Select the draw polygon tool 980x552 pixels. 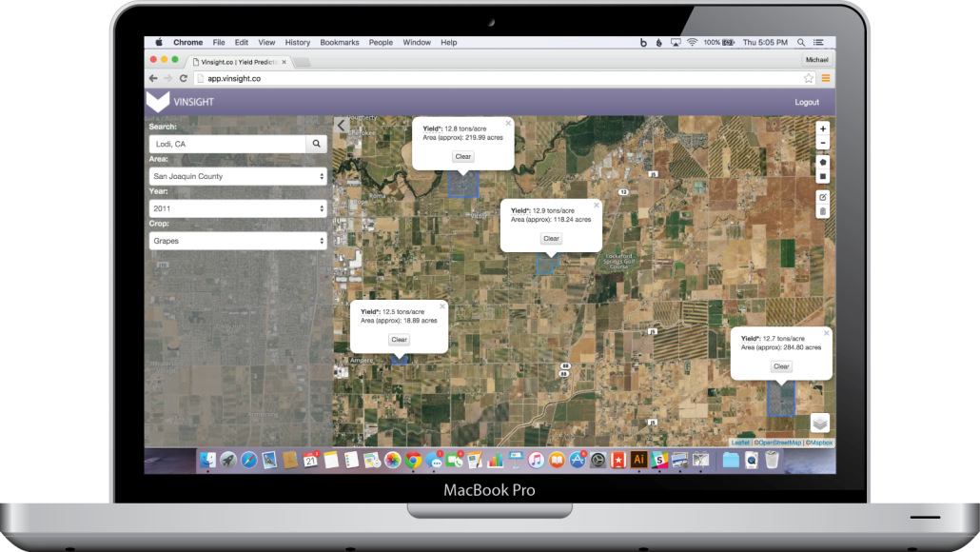pyautogui.click(x=822, y=162)
